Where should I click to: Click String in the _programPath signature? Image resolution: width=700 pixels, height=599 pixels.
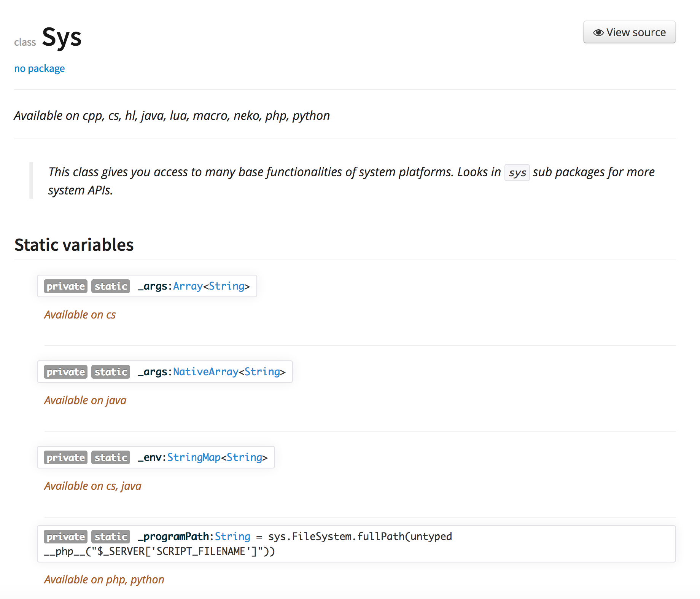(232, 536)
